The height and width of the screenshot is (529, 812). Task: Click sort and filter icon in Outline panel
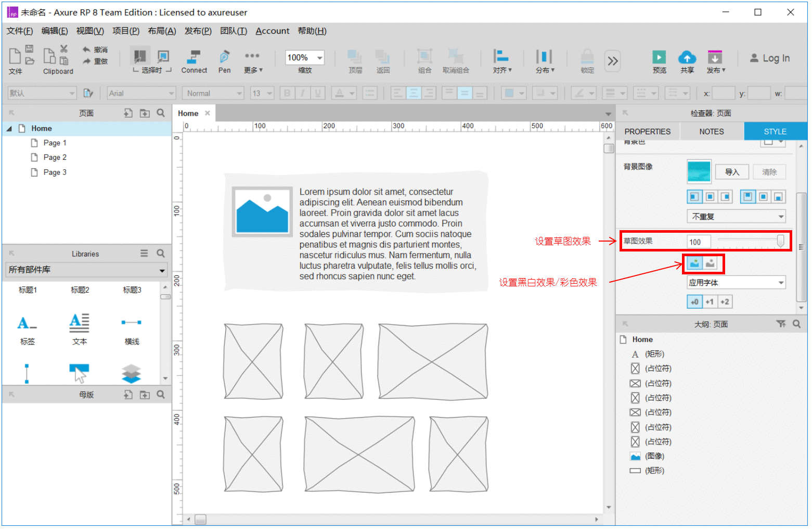pyautogui.click(x=781, y=324)
